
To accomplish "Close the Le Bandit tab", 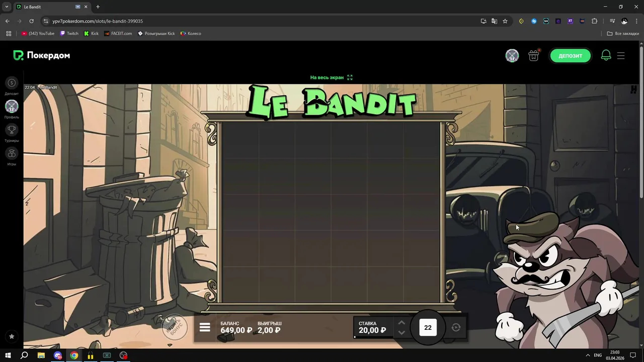I will click(86, 7).
